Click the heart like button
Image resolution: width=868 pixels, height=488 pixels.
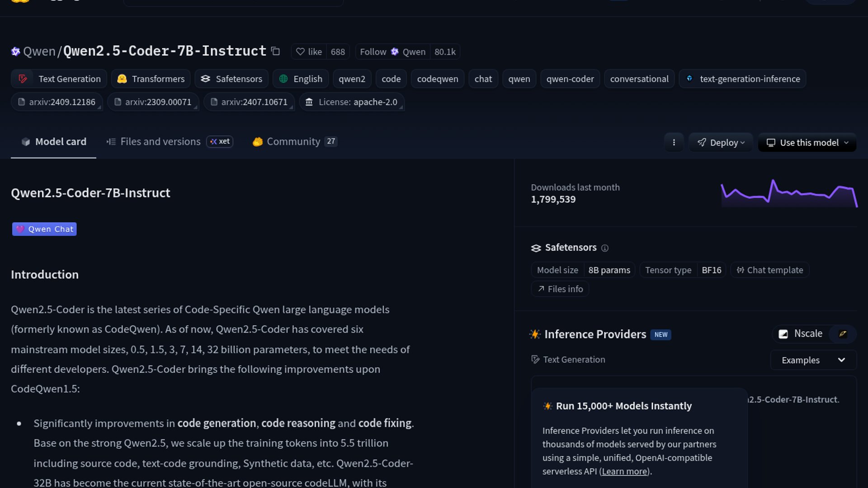(x=309, y=52)
